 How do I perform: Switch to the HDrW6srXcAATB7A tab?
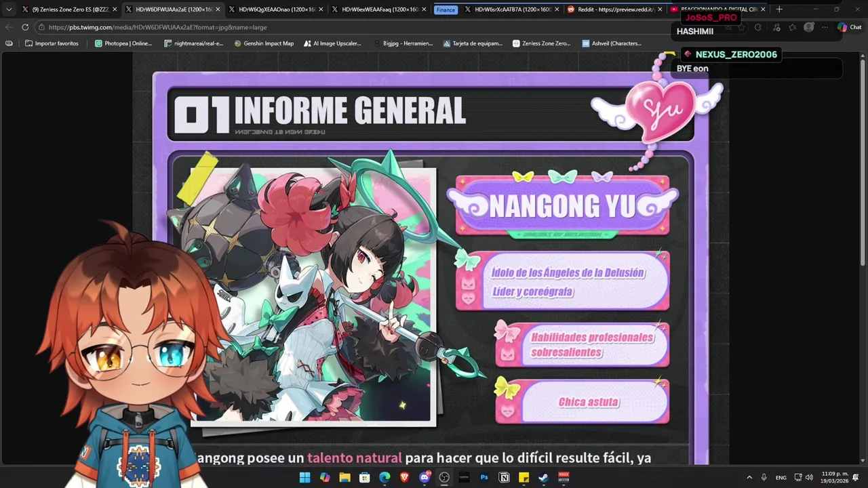point(513,9)
